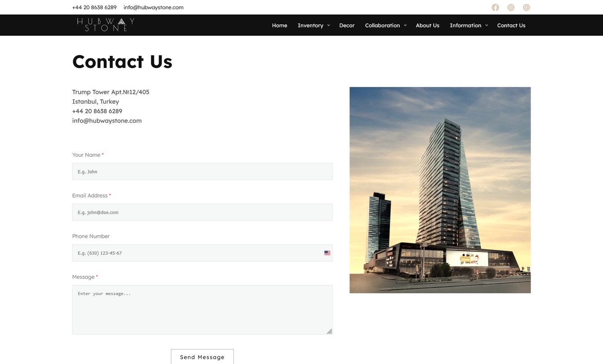Image resolution: width=603 pixels, height=364 pixels.
Task: Expand the Inventory menu chevron
Action: 328,25
